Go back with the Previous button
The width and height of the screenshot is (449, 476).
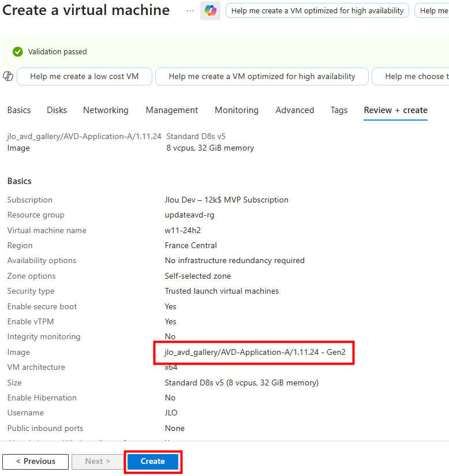tap(35, 462)
